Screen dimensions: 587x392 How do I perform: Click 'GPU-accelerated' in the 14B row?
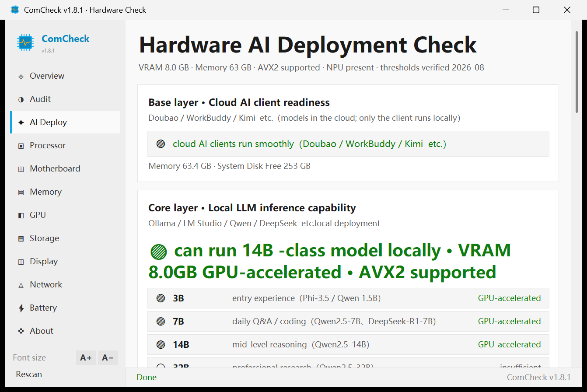(510, 345)
